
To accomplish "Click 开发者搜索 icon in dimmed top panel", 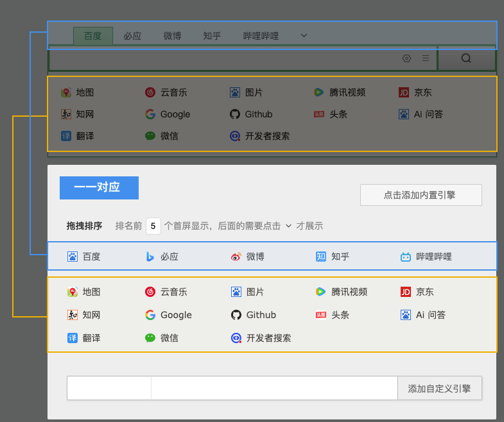I will coord(235,136).
